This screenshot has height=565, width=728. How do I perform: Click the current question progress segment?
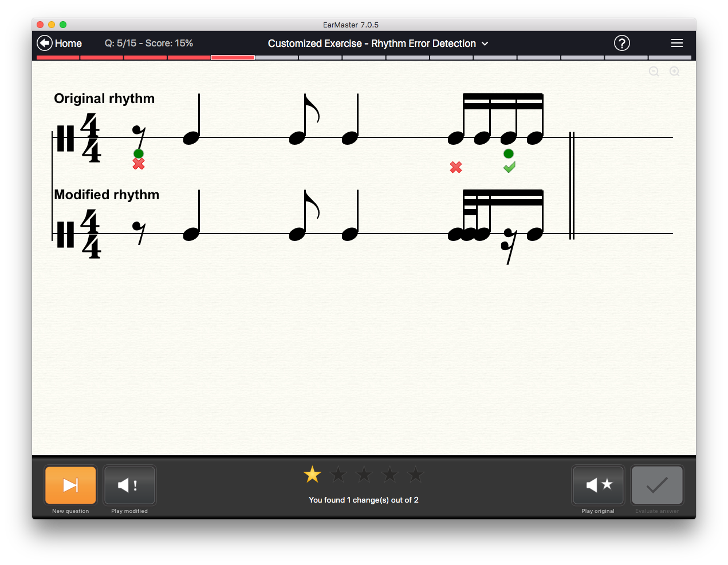point(233,57)
